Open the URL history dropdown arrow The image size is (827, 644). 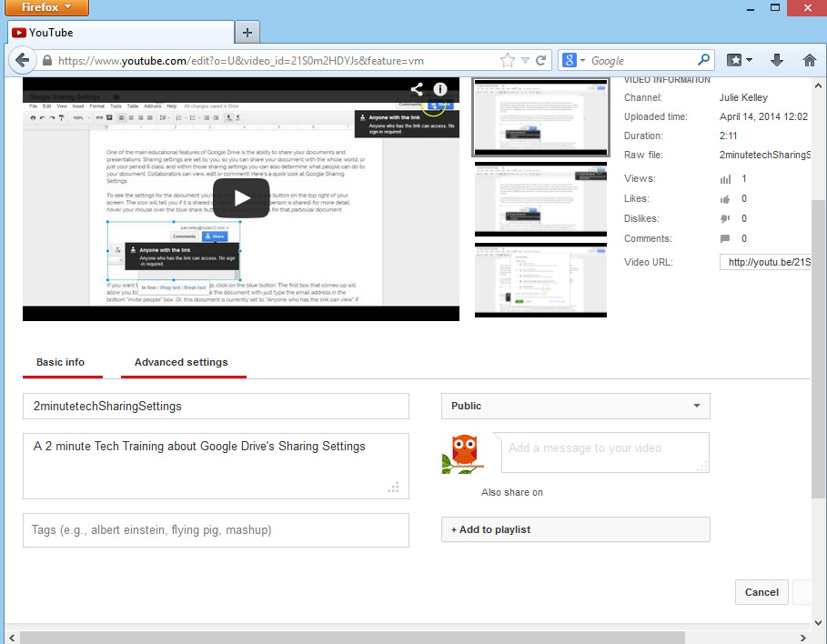(525, 61)
